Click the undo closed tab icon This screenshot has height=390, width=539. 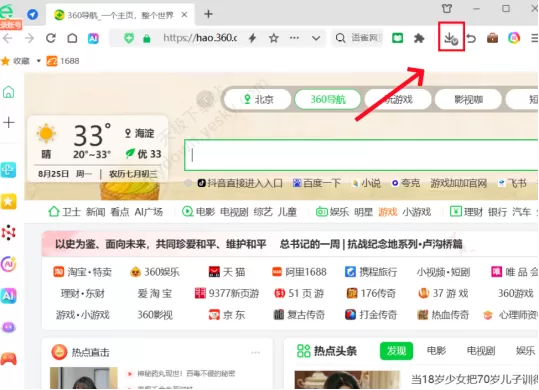point(471,38)
